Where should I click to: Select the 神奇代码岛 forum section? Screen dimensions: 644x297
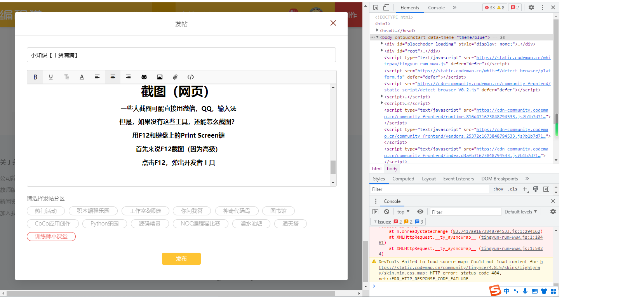[237, 211]
